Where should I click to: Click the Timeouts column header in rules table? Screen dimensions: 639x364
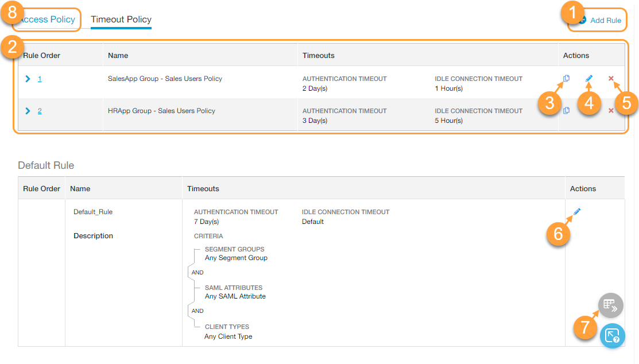click(318, 56)
